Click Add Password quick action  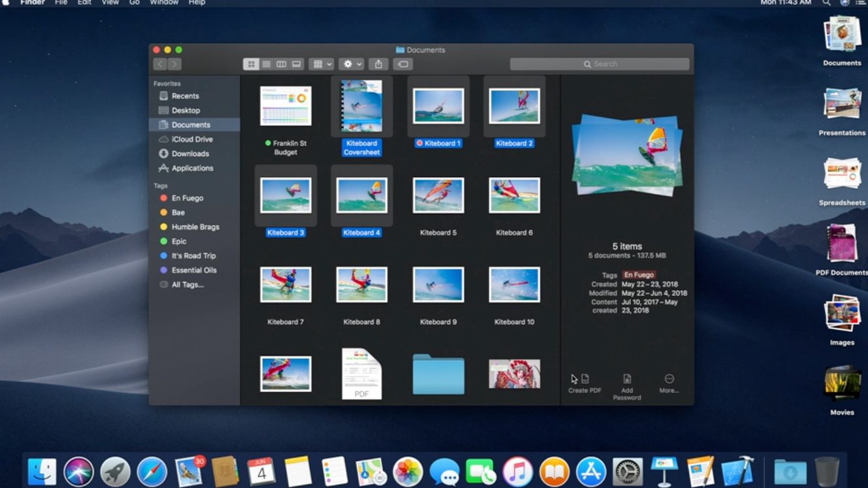[627, 387]
